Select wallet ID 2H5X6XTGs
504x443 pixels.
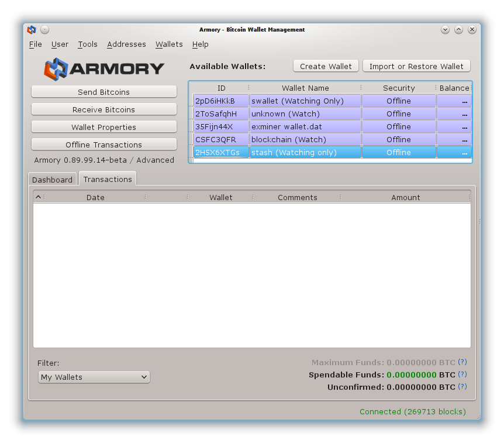pyautogui.click(x=221, y=152)
